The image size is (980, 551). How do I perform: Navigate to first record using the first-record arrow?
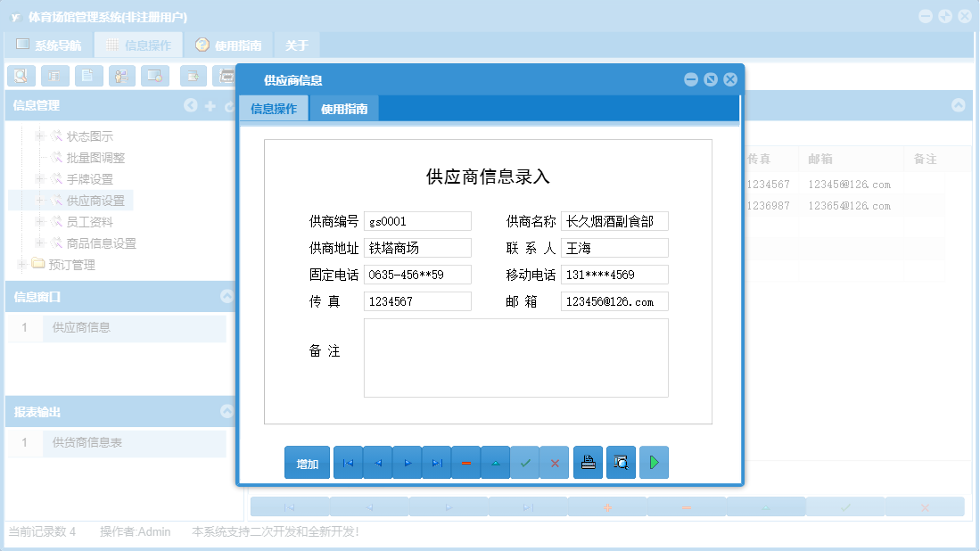click(x=348, y=462)
